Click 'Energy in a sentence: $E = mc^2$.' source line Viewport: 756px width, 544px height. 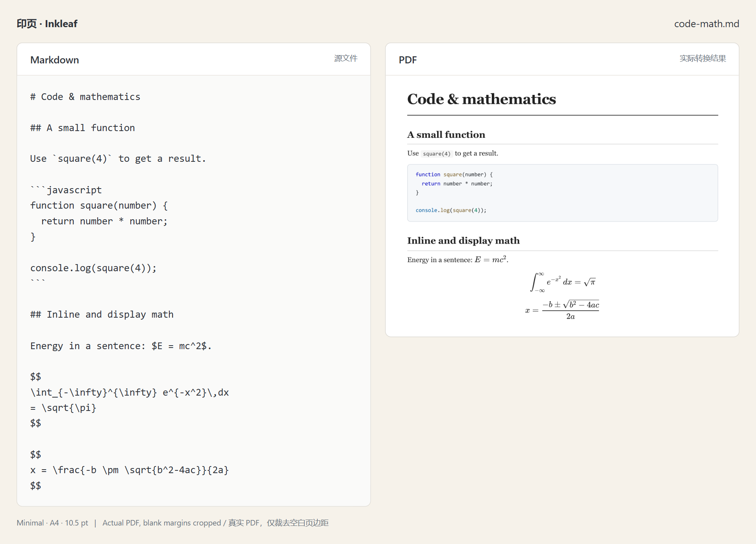121,346
